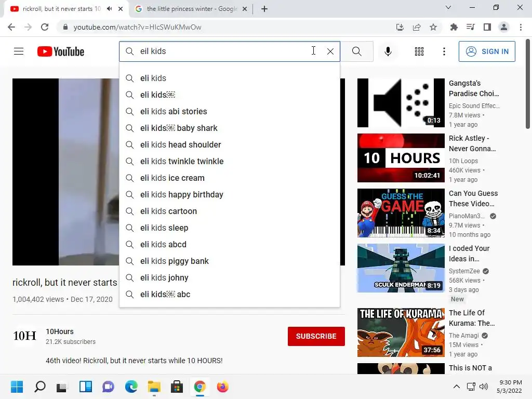The width and height of the screenshot is (532, 399).
Task: Go back to the previous page
Action: coord(11,27)
